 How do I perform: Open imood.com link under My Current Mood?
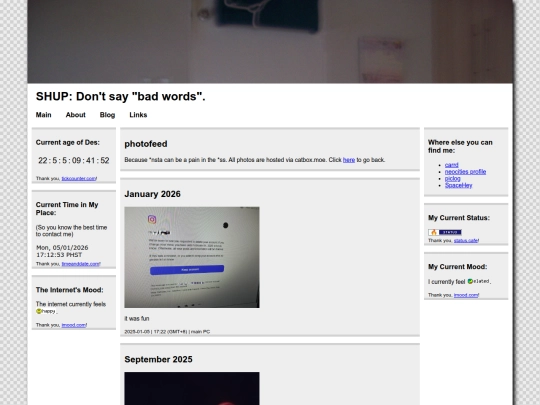(x=466, y=295)
